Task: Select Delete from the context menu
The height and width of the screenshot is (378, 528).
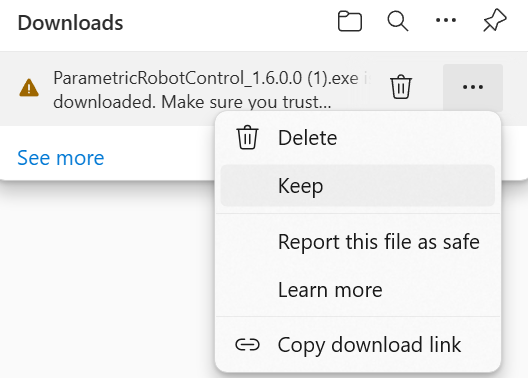Action: [358, 138]
